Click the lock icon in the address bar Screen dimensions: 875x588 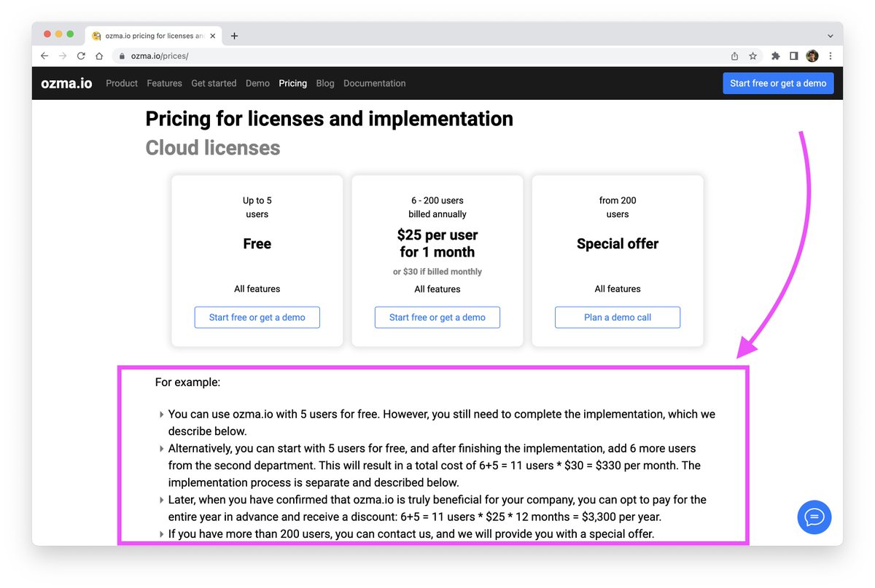click(122, 56)
